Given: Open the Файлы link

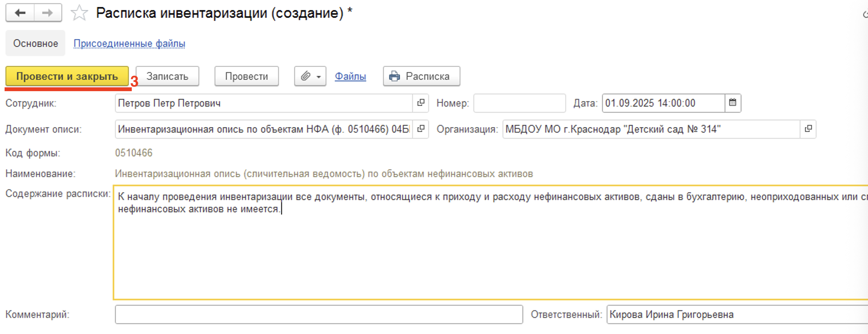Looking at the screenshot, I should click(350, 76).
